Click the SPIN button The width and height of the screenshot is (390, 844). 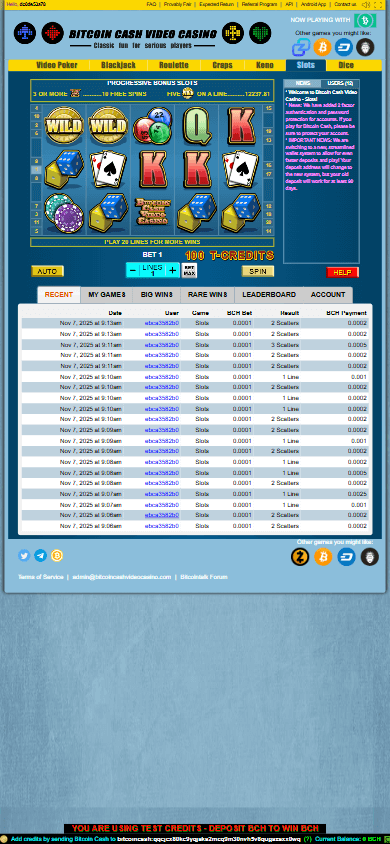point(258,271)
